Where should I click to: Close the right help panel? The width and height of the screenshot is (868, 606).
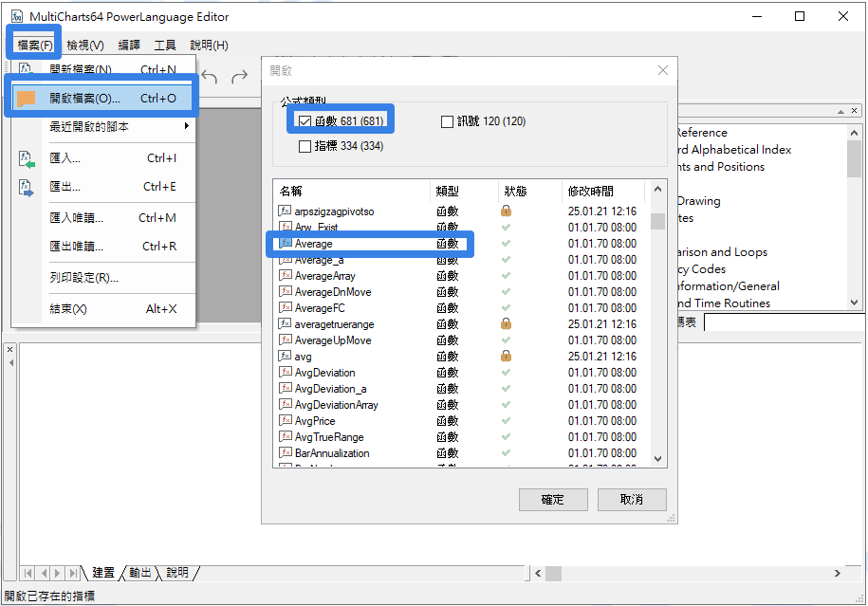click(854, 111)
